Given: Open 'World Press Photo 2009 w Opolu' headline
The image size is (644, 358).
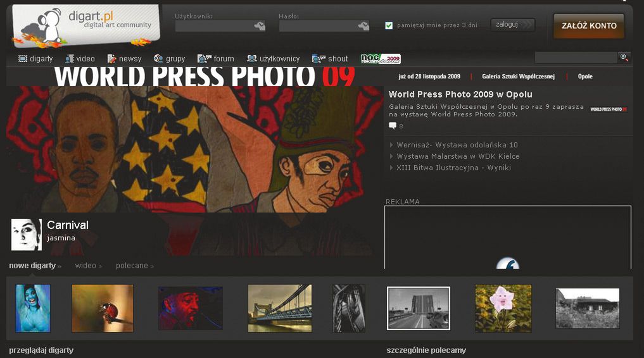Looking at the screenshot, I should 460,94.
